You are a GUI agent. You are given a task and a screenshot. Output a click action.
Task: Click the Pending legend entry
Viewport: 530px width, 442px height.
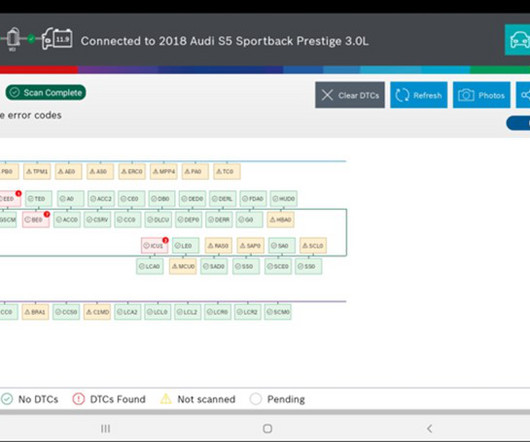(277, 399)
